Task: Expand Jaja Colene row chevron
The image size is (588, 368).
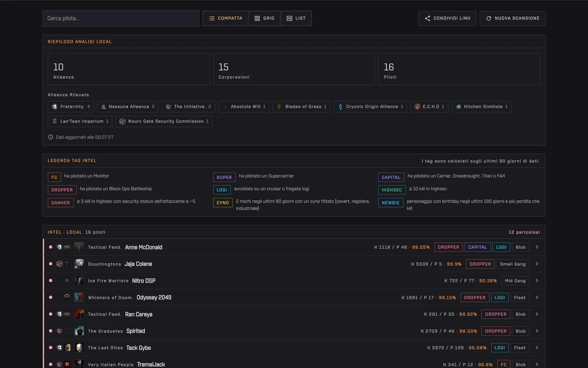Action: coord(537,264)
